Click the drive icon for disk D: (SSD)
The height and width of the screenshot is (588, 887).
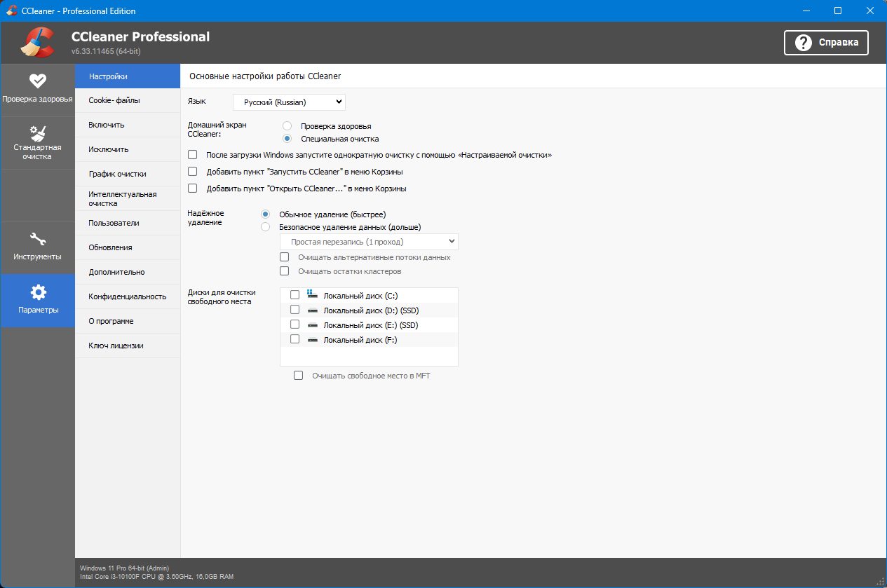pyautogui.click(x=312, y=310)
